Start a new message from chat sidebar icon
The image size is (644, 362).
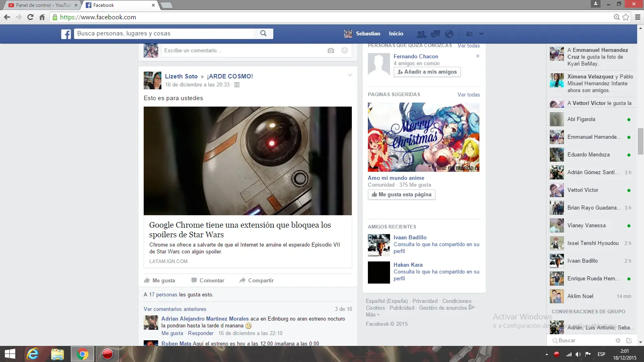pyautogui.click(x=629, y=340)
